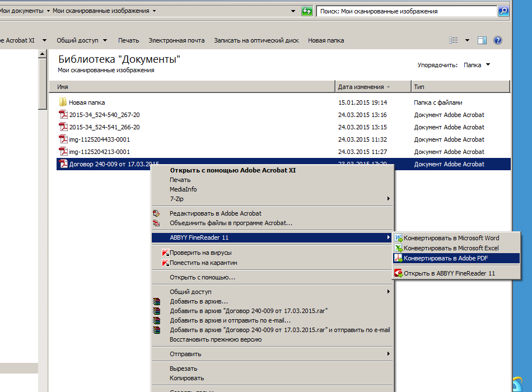Expand the Мои документы breadcrumb arrow
The width and height of the screenshot is (532, 392).
(48, 11)
